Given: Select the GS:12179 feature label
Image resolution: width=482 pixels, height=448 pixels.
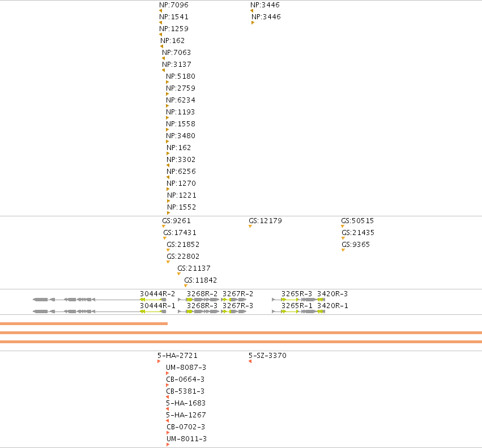Looking at the screenshot, I should tap(265, 221).
